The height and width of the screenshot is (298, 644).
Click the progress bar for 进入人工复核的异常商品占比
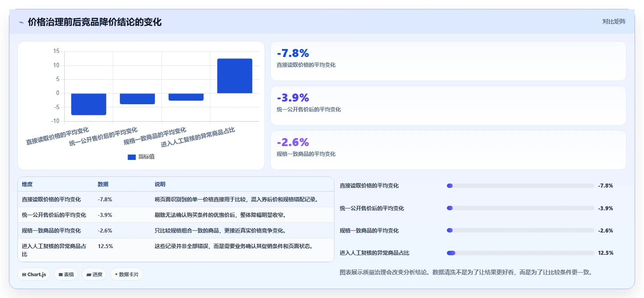point(520,253)
